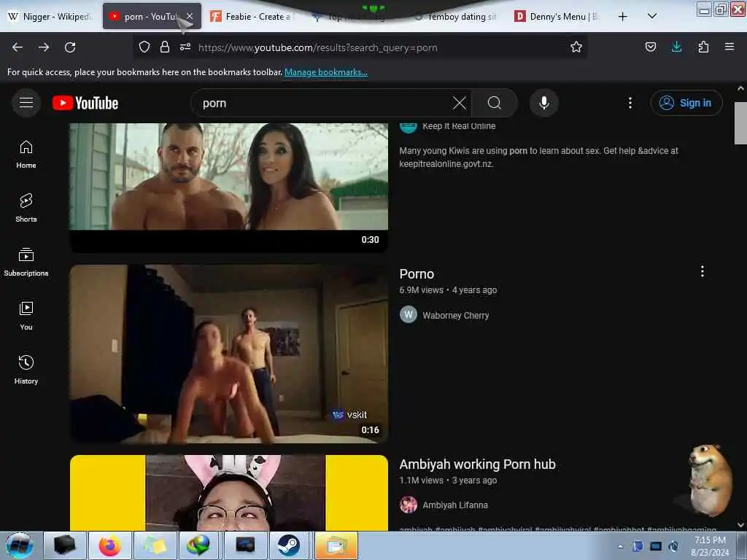Viewport: 747px width, 560px height.
Task: Open the site permissions icon
Action: 185,47
